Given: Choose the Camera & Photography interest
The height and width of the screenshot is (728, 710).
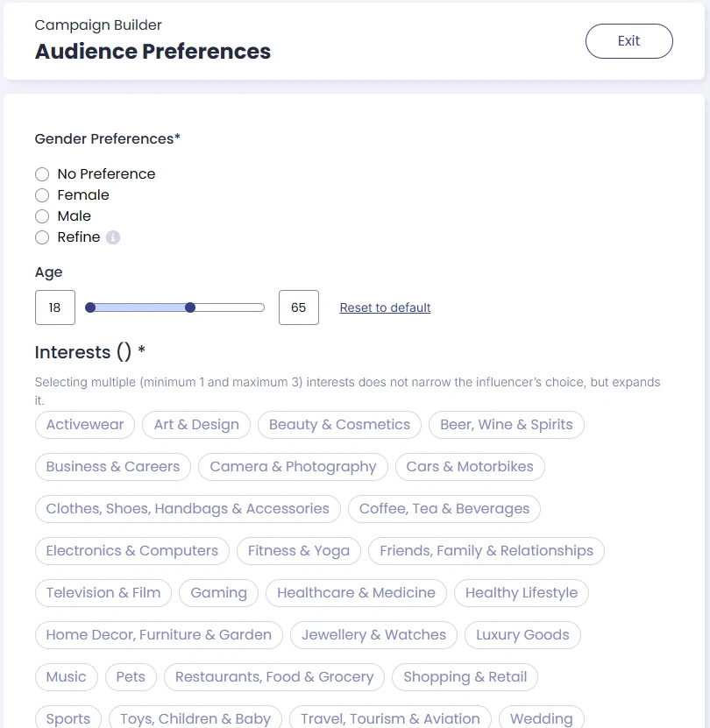Looking at the screenshot, I should pos(293,467).
